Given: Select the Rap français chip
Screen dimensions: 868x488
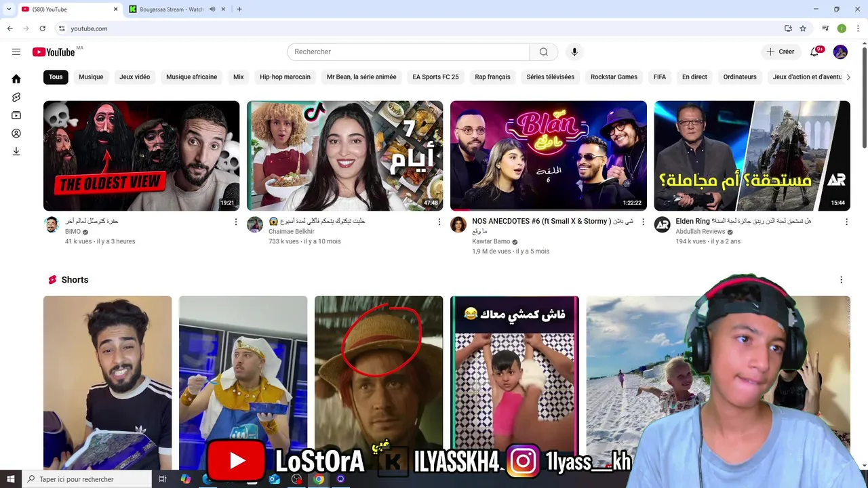Looking at the screenshot, I should (x=492, y=77).
